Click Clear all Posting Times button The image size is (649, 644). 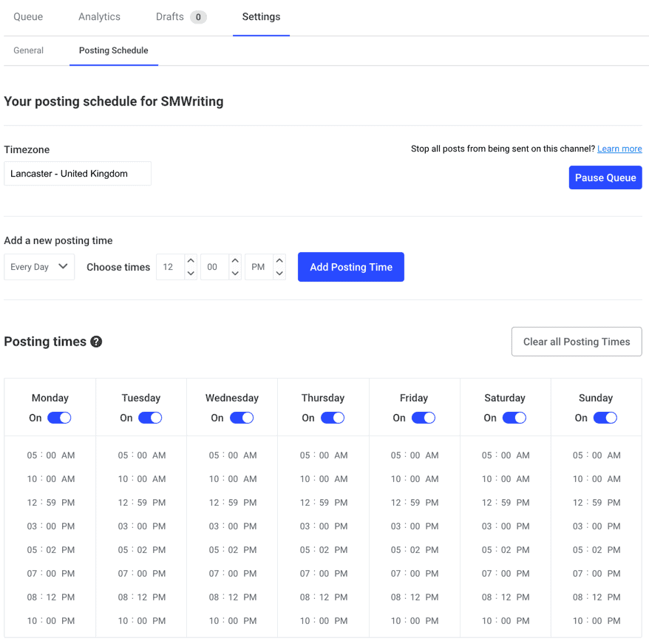tap(577, 342)
